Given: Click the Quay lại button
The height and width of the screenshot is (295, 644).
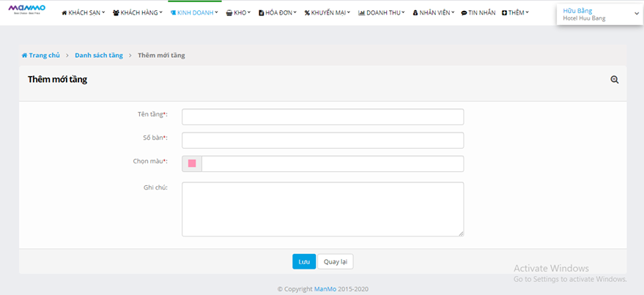Looking at the screenshot, I should point(336,261).
